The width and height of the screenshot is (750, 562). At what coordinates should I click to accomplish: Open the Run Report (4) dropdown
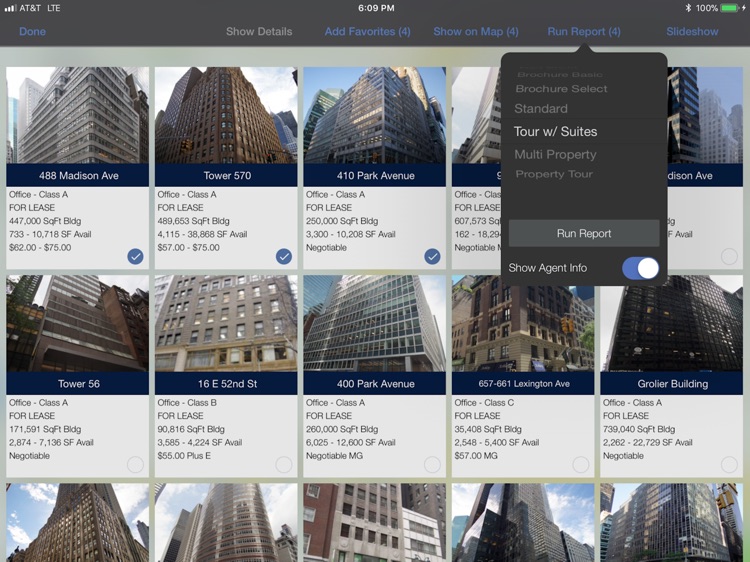pyautogui.click(x=583, y=32)
